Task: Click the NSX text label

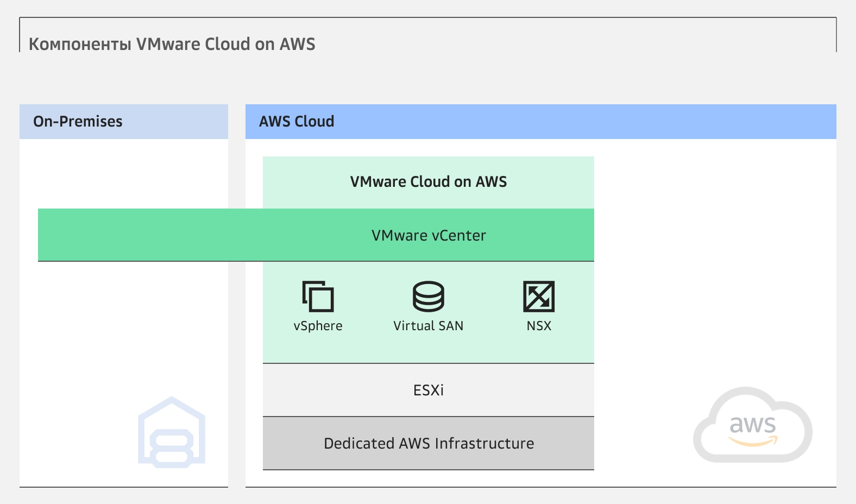Action: pyautogui.click(x=539, y=326)
